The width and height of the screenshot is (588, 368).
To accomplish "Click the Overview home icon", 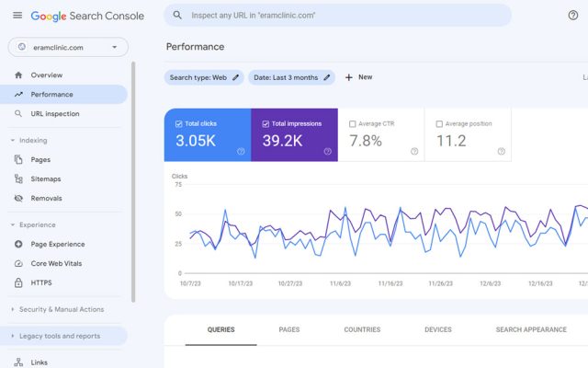I will coord(19,75).
